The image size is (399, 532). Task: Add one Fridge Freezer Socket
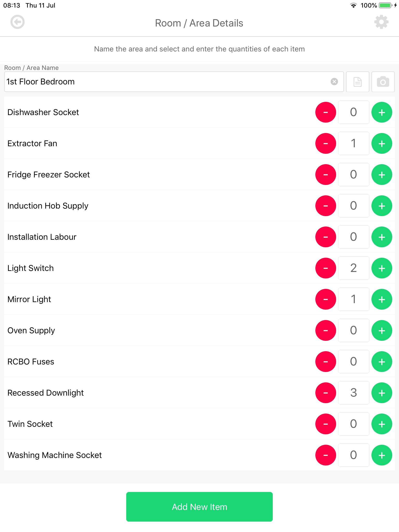(x=382, y=175)
